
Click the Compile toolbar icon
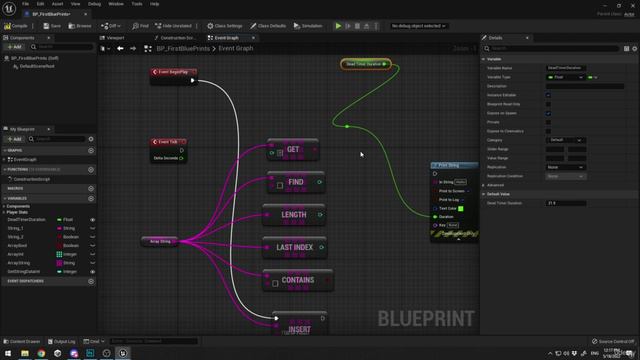(x=16, y=26)
